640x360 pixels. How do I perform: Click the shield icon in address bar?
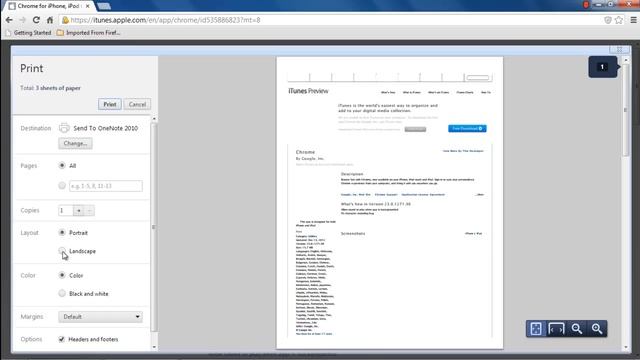(608, 20)
